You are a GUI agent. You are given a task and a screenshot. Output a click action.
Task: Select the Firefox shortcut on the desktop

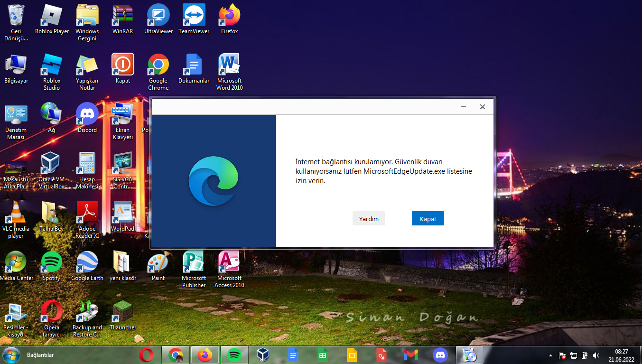(x=230, y=19)
